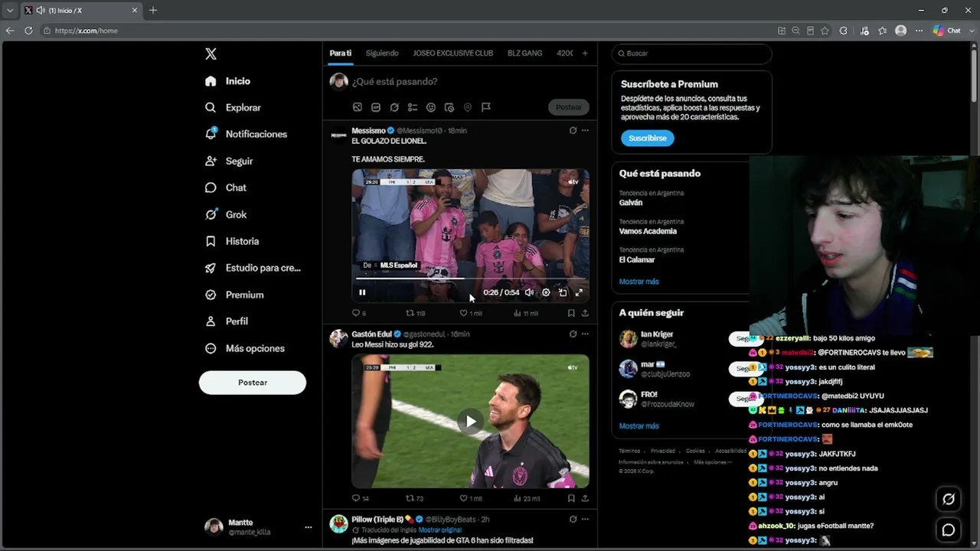
Task: Open Copilot Chat in browser toolbar
Action: click(947, 31)
